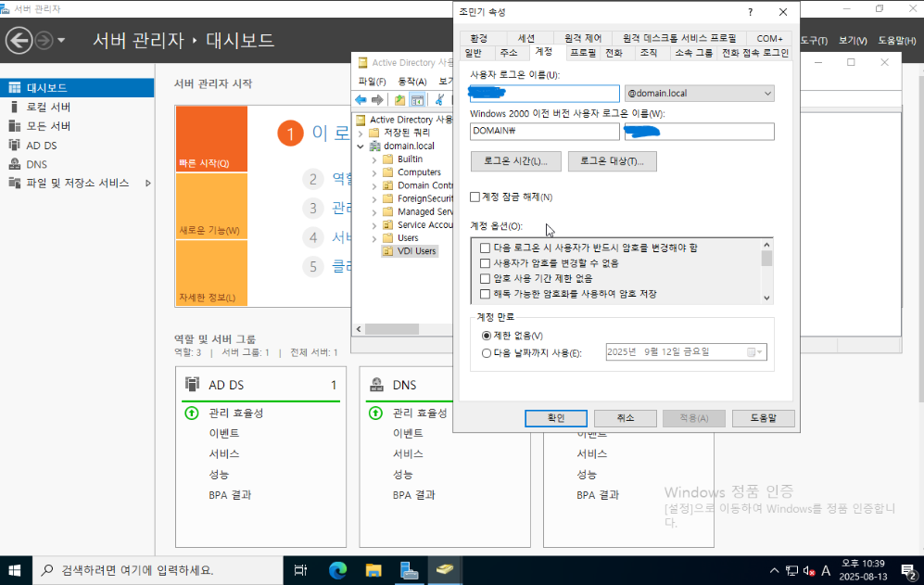Switch to the 소속 그룹 tab
The width and height of the screenshot is (924, 585).
click(x=693, y=53)
